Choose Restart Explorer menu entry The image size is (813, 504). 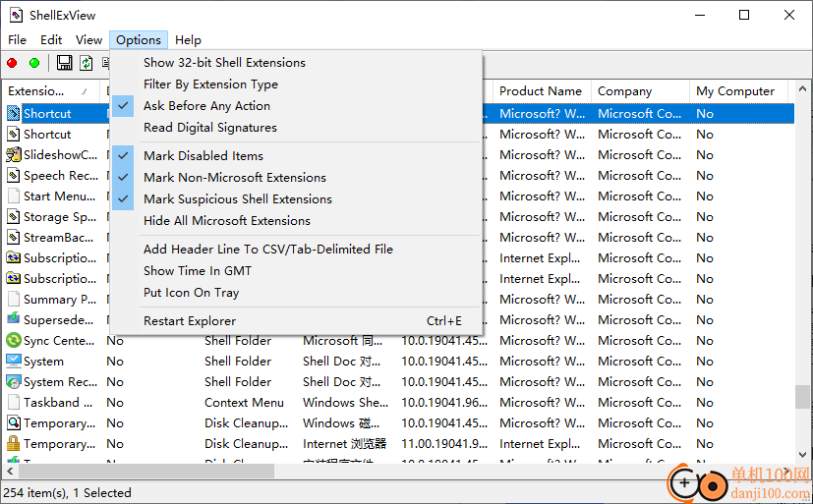pyautogui.click(x=296, y=321)
